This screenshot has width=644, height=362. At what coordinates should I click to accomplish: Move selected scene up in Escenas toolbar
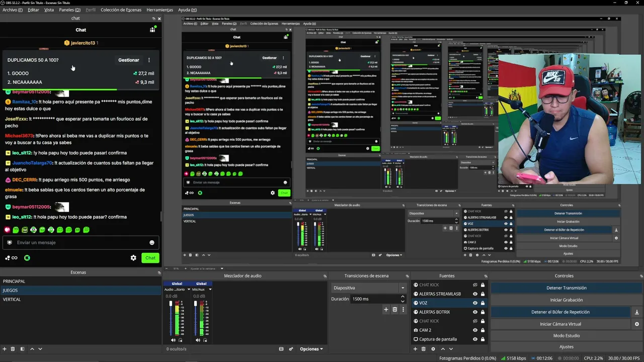[32, 349]
